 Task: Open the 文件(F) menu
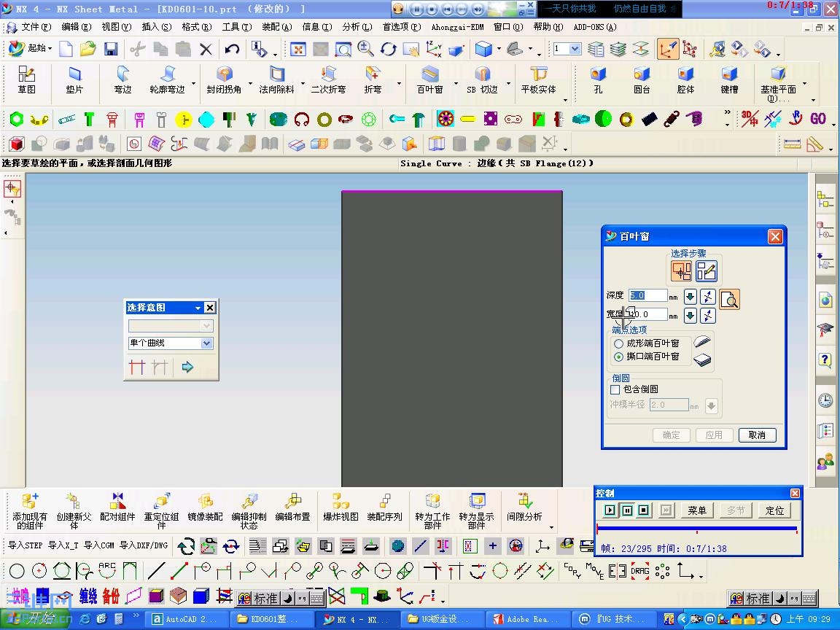[x=36, y=27]
